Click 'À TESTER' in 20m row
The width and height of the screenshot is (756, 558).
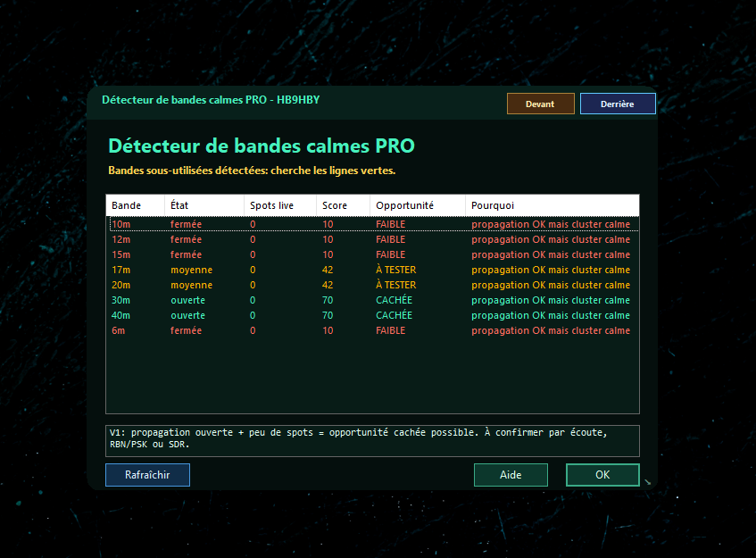pos(395,285)
